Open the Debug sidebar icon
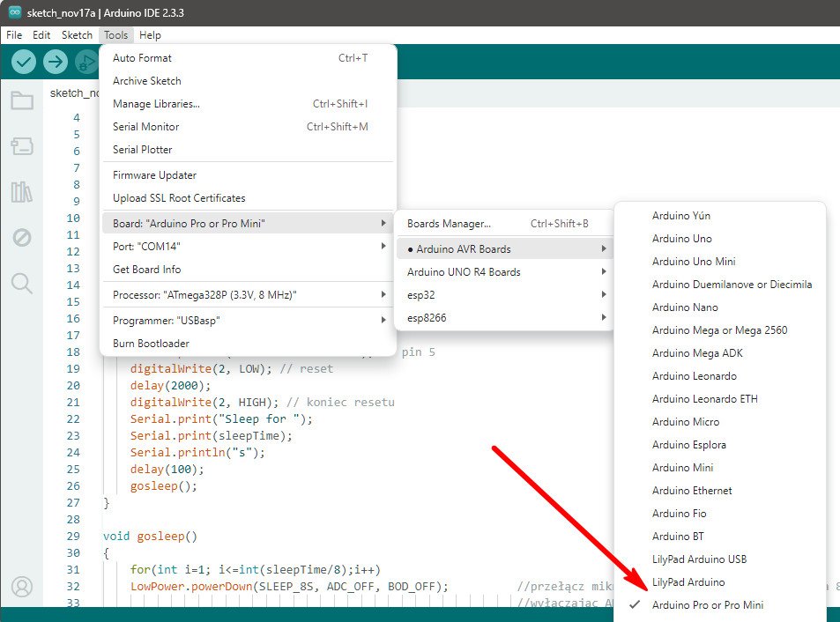Viewport: 840px width, 622px height. [x=22, y=238]
